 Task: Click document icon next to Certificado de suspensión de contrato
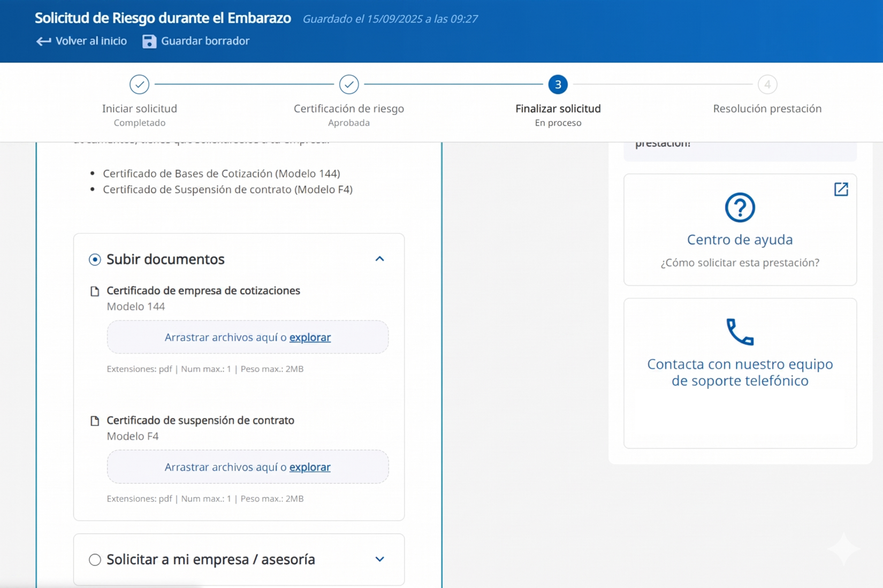(x=95, y=421)
